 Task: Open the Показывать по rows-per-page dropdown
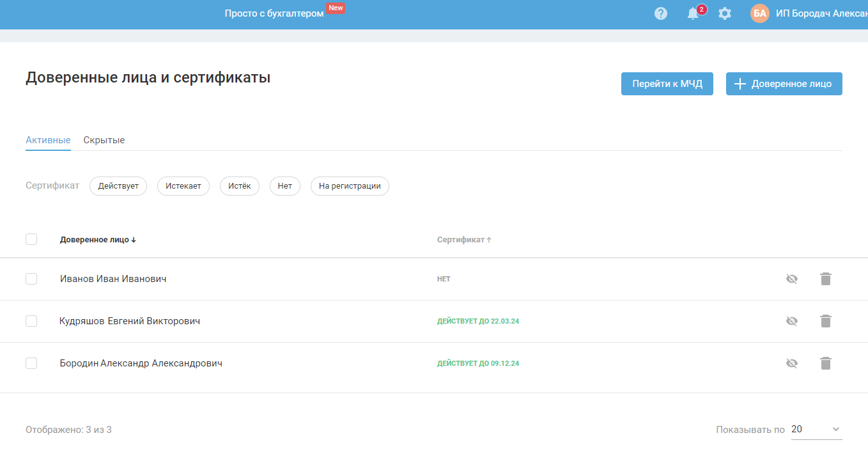pos(816,430)
